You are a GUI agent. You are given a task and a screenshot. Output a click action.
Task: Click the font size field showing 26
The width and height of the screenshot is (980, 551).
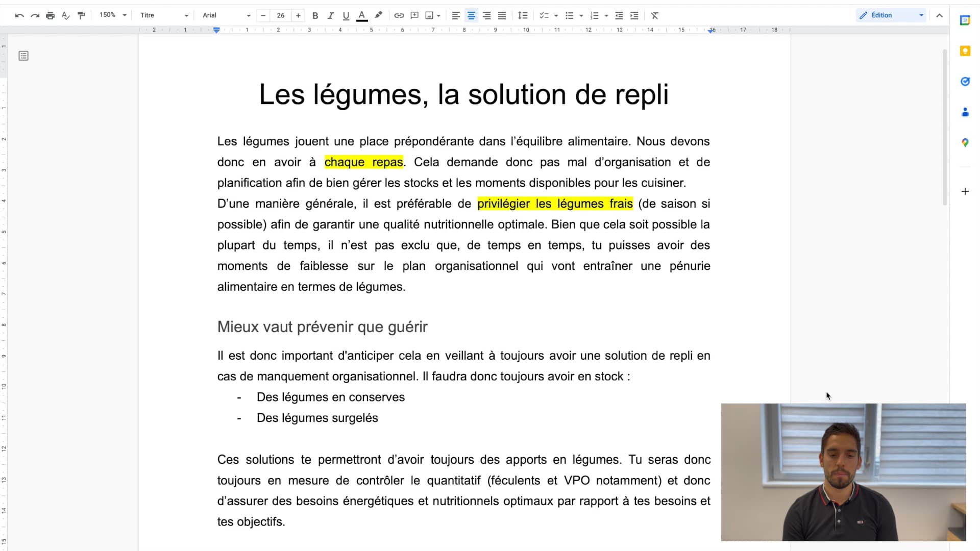click(281, 15)
